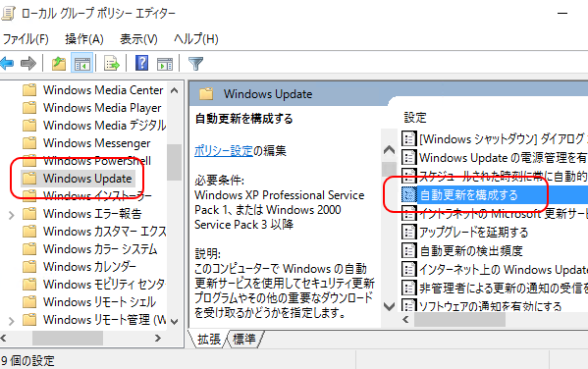Screen dimensions: 588x369
Task: Click policy icon of アップグレードを延期する
Action: click(408, 233)
